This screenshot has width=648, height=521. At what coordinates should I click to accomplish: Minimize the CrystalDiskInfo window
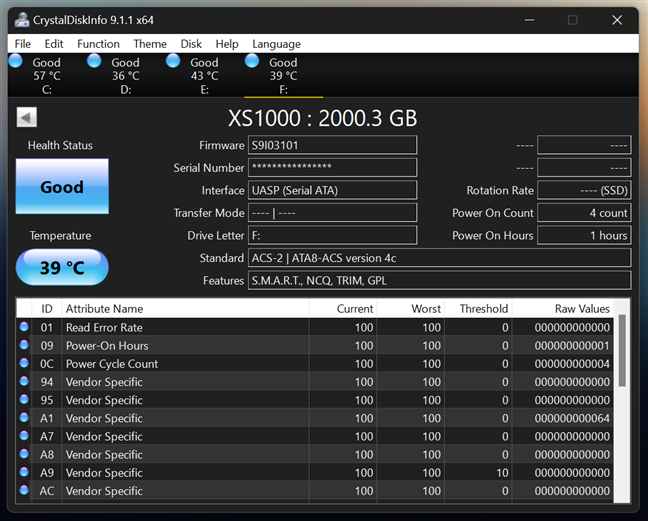click(529, 20)
